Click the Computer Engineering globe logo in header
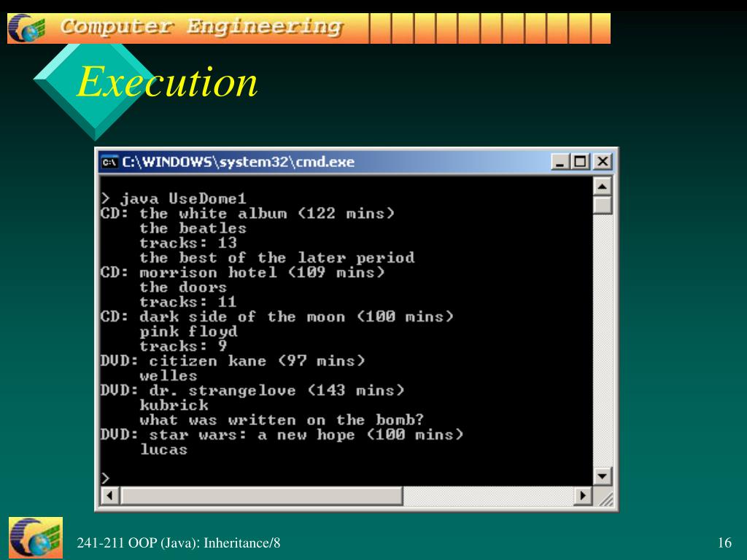 point(27,28)
